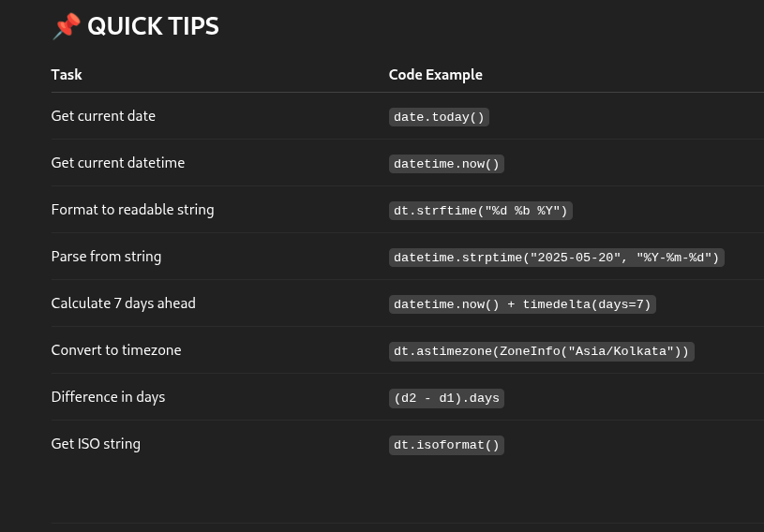Click the dt.astimezone ZoneInfo code snippet

click(541, 351)
